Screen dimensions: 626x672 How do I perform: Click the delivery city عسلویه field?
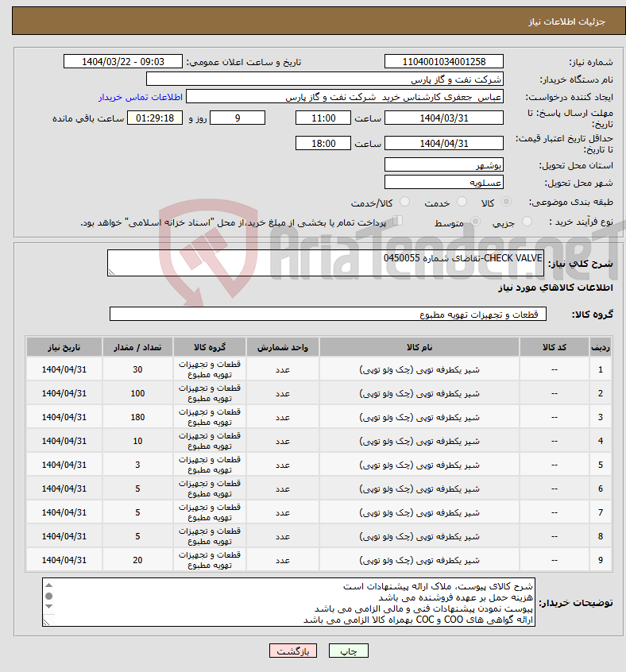[x=444, y=183]
